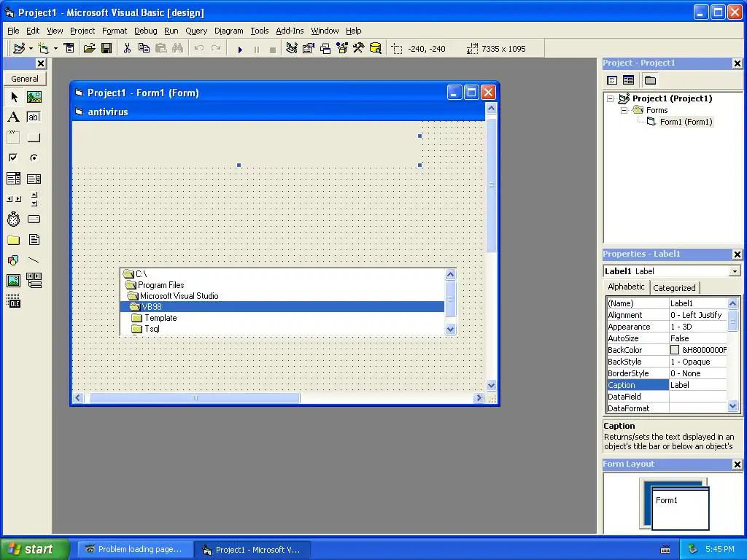Open the Add-Ins menu

click(x=290, y=31)
